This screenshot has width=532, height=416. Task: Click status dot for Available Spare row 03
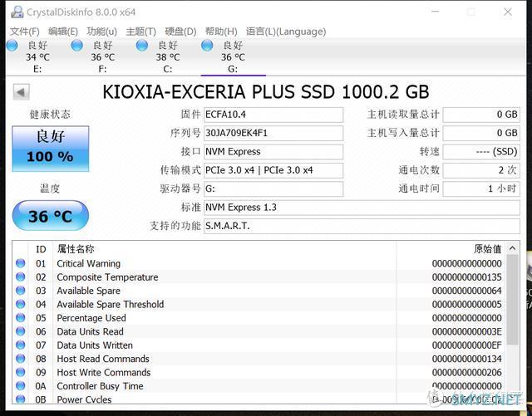click(x=20, y=291)
